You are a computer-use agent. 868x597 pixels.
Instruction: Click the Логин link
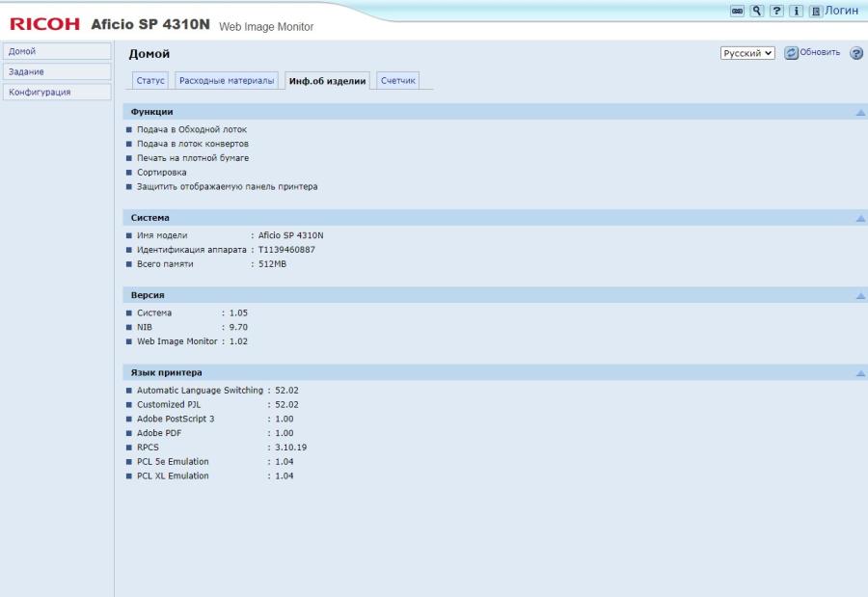841,11
